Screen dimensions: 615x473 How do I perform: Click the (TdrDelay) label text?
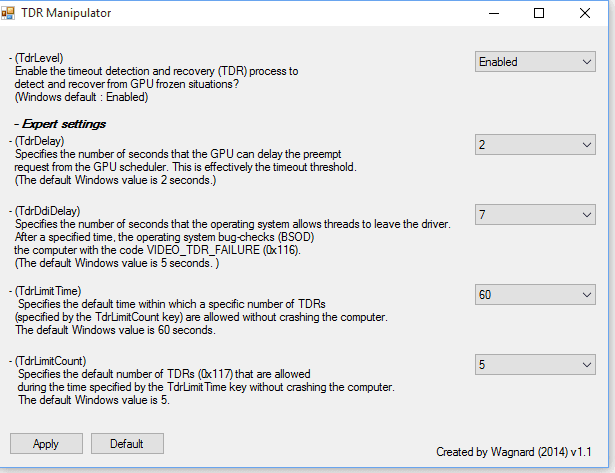click(39, 141)
